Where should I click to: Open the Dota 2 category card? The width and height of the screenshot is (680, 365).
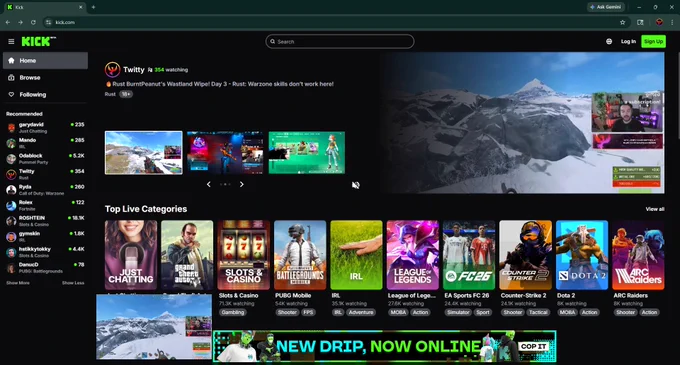tap(582, 255)
